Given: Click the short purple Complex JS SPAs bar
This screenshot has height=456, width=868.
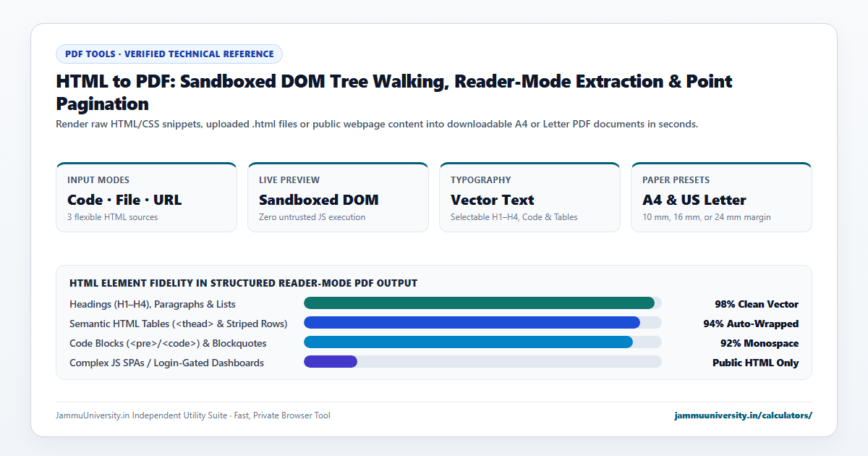Looking at the screenshot, I should 331,362.
